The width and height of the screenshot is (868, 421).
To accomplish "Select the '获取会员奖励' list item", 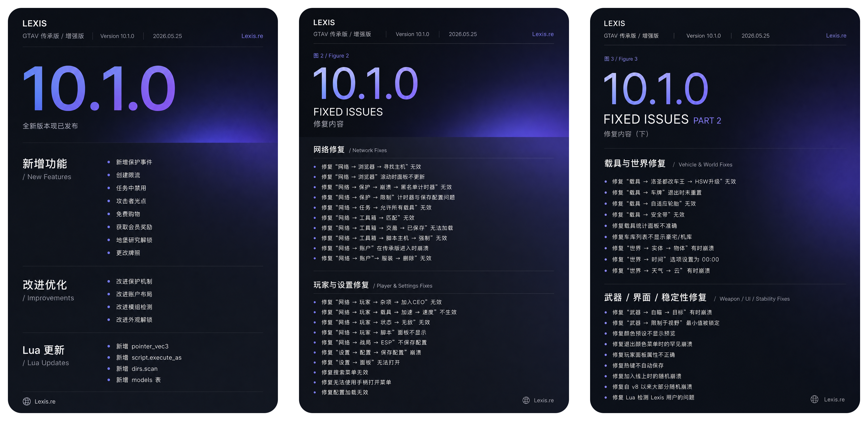I will tap(134, 227).
